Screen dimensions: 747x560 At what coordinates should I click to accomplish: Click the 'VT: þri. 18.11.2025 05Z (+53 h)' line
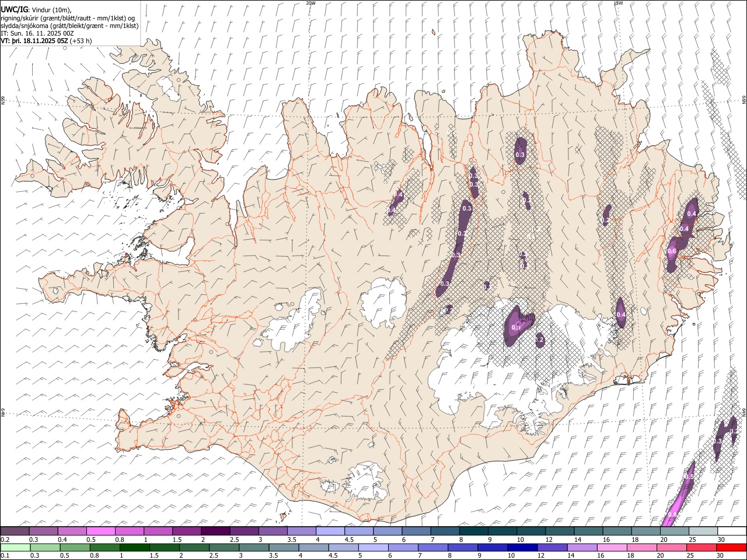(x=46, y=41)
